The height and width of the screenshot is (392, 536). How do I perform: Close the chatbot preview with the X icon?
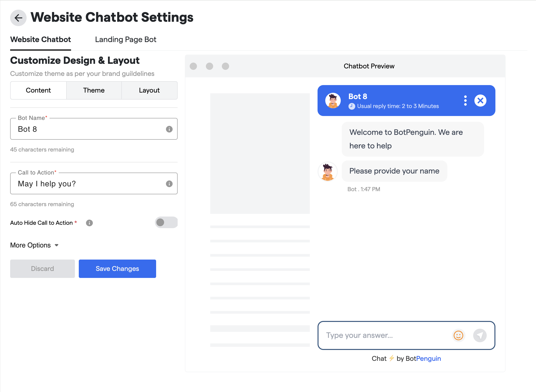pos(480,101)
